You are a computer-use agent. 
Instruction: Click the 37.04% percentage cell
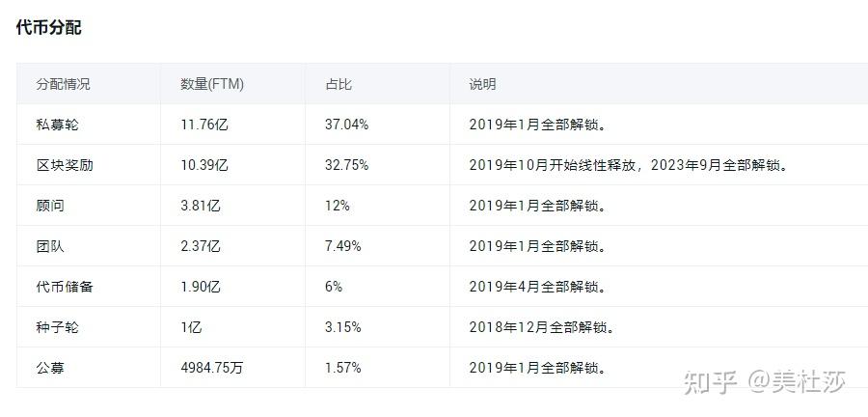click(x=346, y=125)
